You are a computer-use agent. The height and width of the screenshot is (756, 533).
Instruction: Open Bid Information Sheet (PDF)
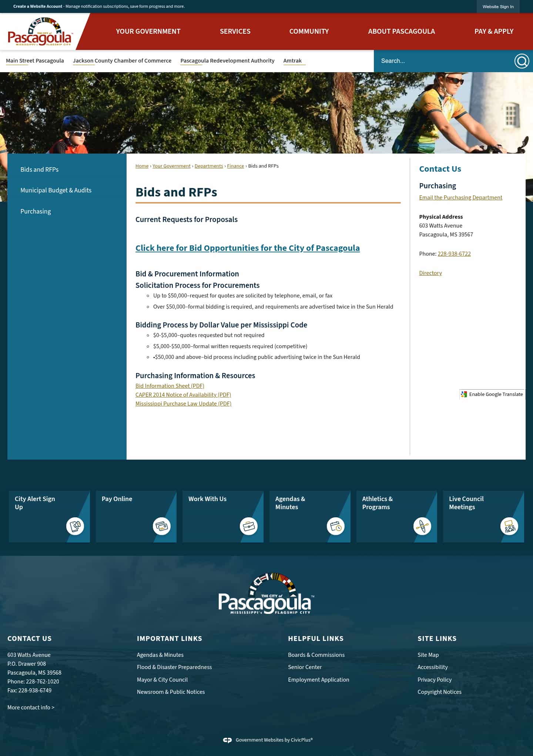click(x=170, y=386)
